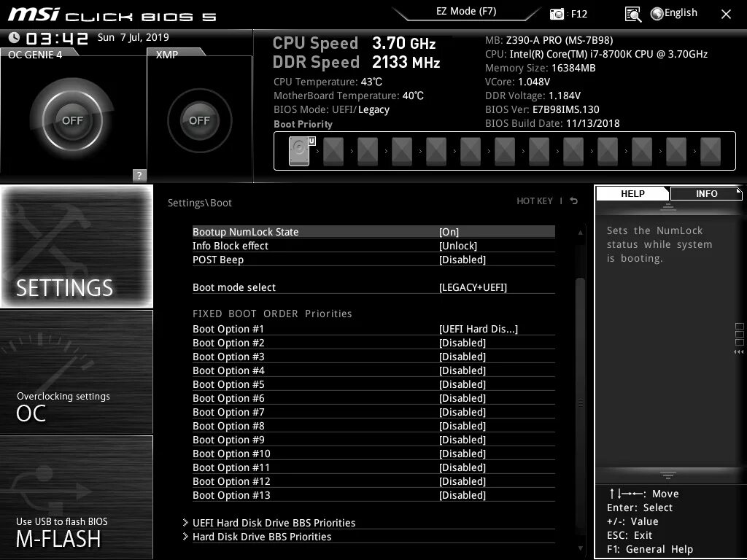Click the help panel bottom collapse handle
Screen dimensions: 747x560
(668, 475)
